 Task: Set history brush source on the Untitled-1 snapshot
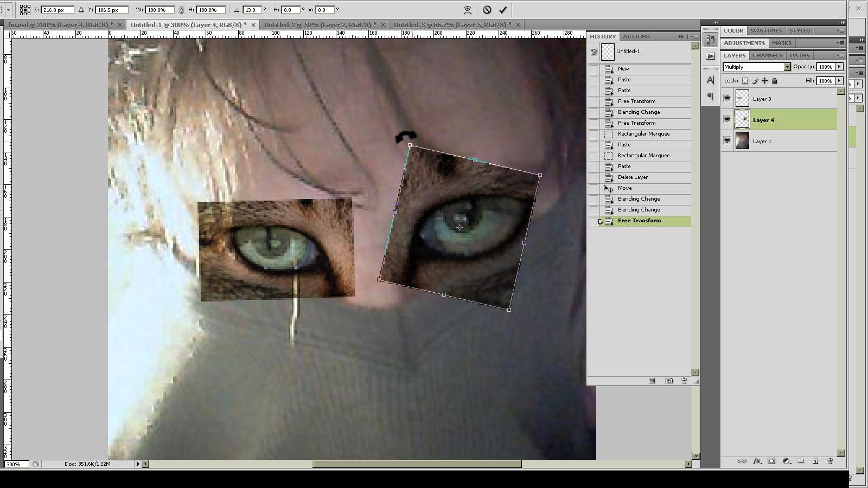pyautogui.click(x=594, y=52)
